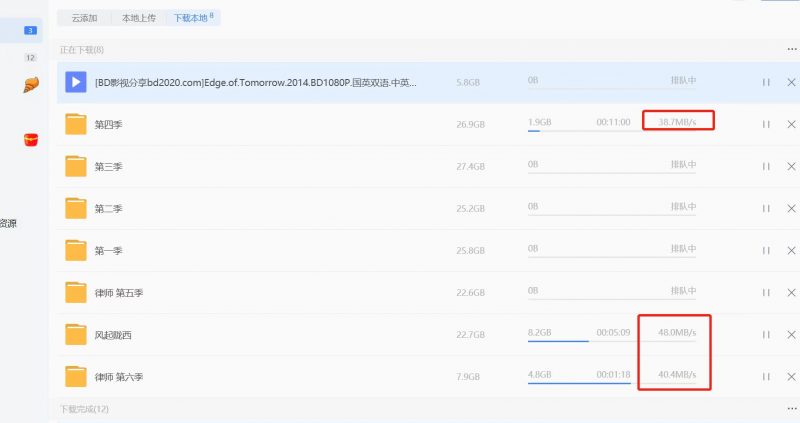Click the orange shell icon in sidebar
Viewport: 800px width, 423px height.
(31, 85)
